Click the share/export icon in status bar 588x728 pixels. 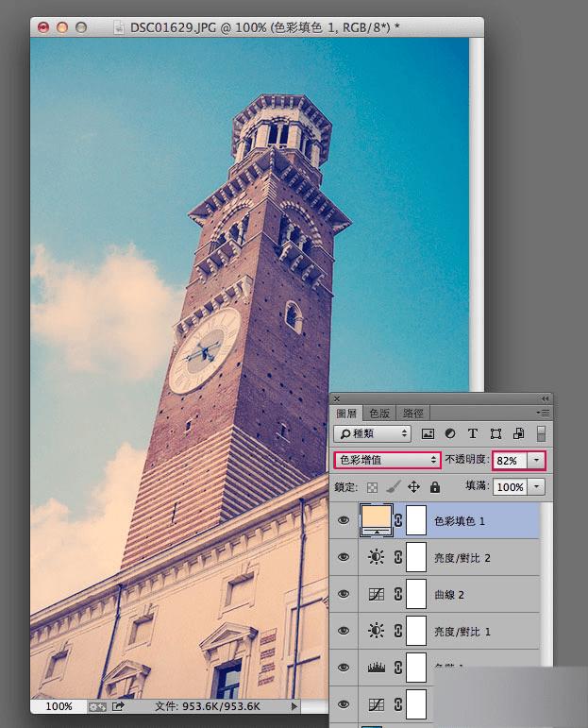click(118, 706)
